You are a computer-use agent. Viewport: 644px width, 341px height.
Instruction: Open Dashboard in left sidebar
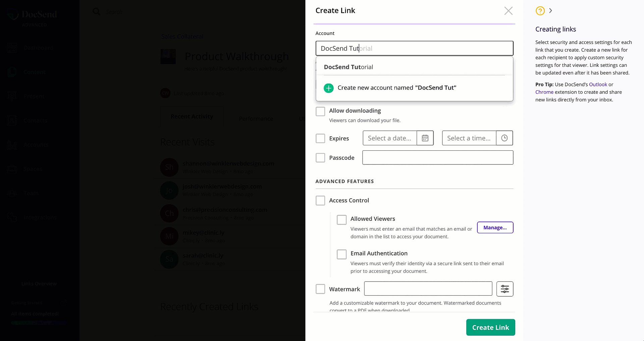[x=39, y=48]
